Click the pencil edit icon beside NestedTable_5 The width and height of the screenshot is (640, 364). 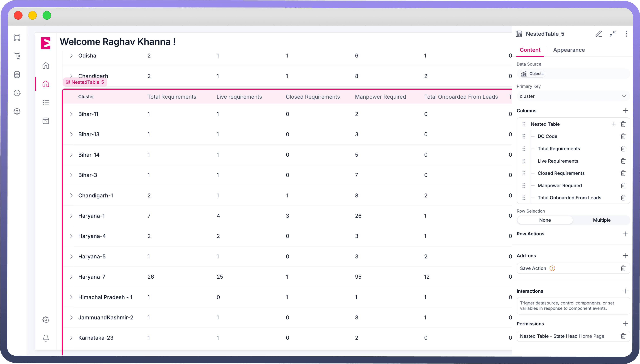(599, 34)
